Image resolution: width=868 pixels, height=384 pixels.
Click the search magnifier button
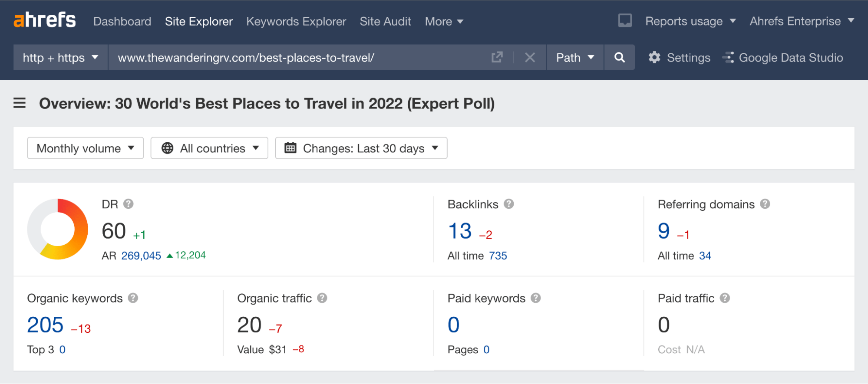[620, 57]
